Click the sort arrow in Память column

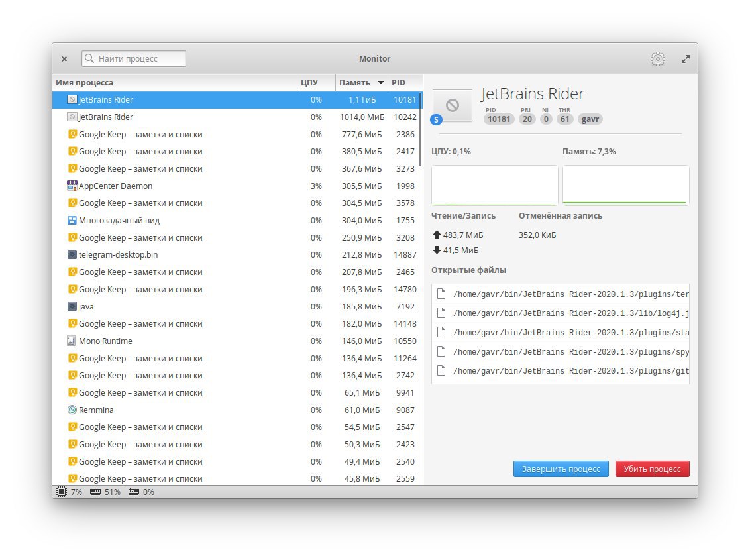pos(381,82)
